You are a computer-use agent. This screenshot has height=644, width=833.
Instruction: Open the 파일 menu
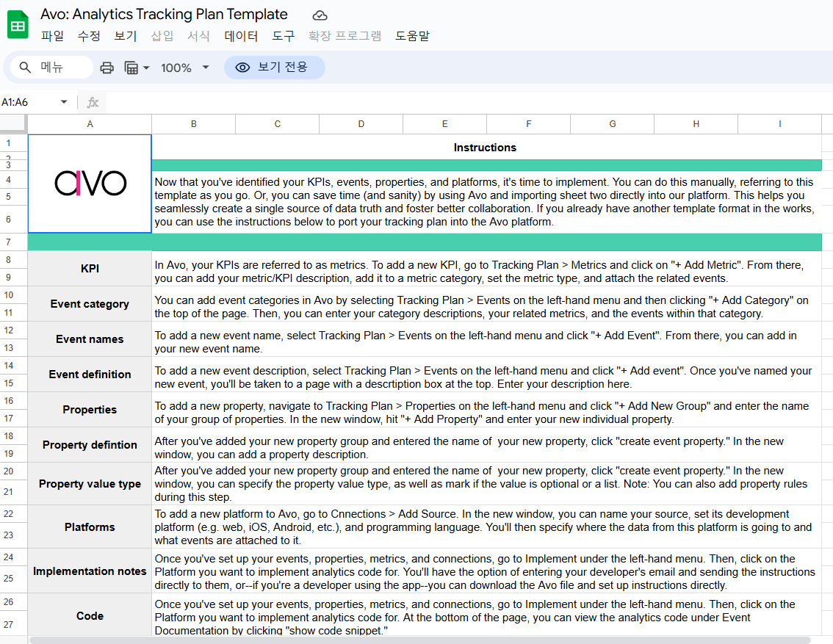pos(52,36)
